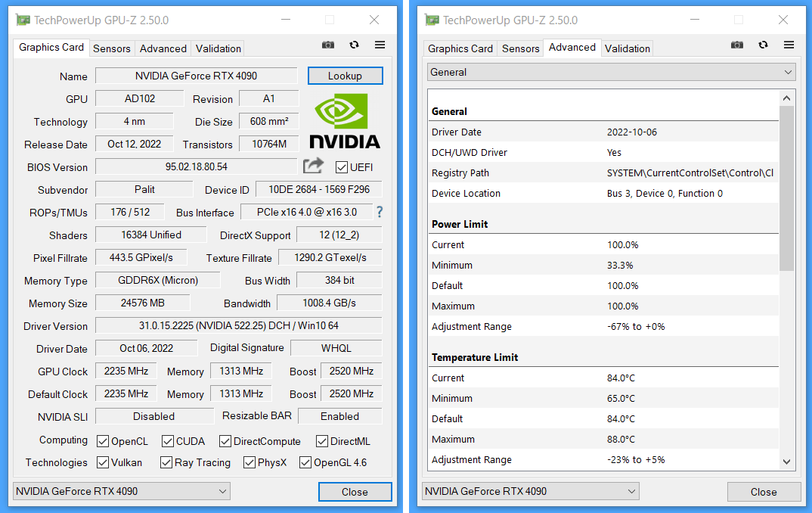Click the Memory Type field GDDR6X (Micron)
Screen dimensions: 812x513
(158, 281)
